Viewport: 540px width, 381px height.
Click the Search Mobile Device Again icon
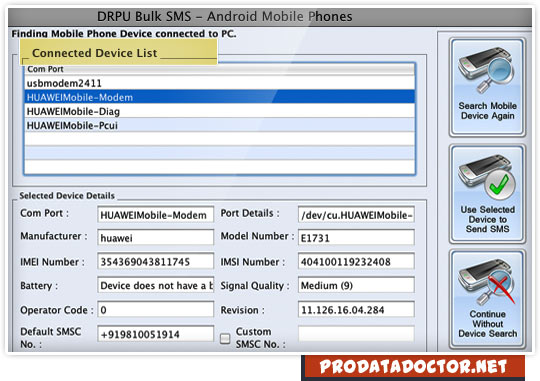tap(487, 87)
